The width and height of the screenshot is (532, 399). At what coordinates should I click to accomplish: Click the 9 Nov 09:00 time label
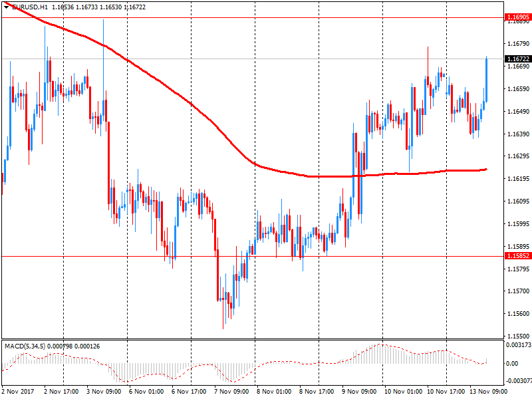[x=359, y=391]
